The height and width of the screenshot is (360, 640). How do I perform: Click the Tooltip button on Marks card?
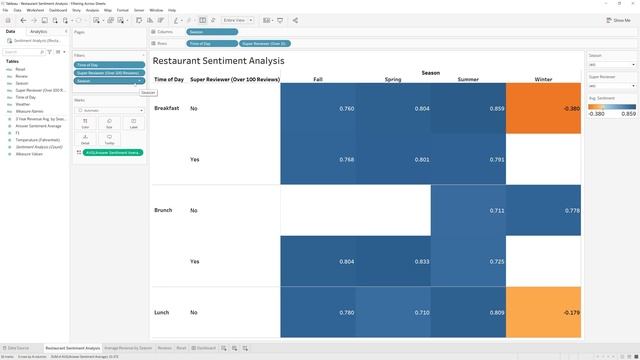(109, 140)
